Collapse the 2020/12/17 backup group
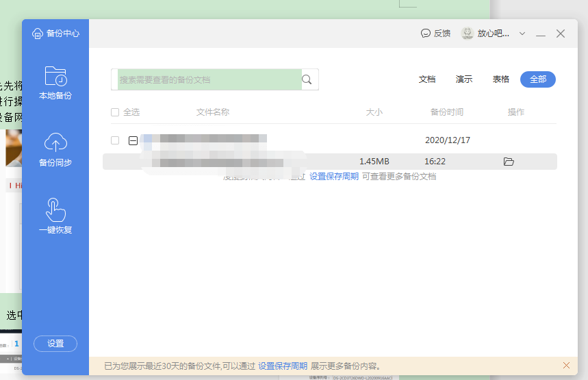Image resolution: width=588 pixels, height=380 pixels. [133, 140]
